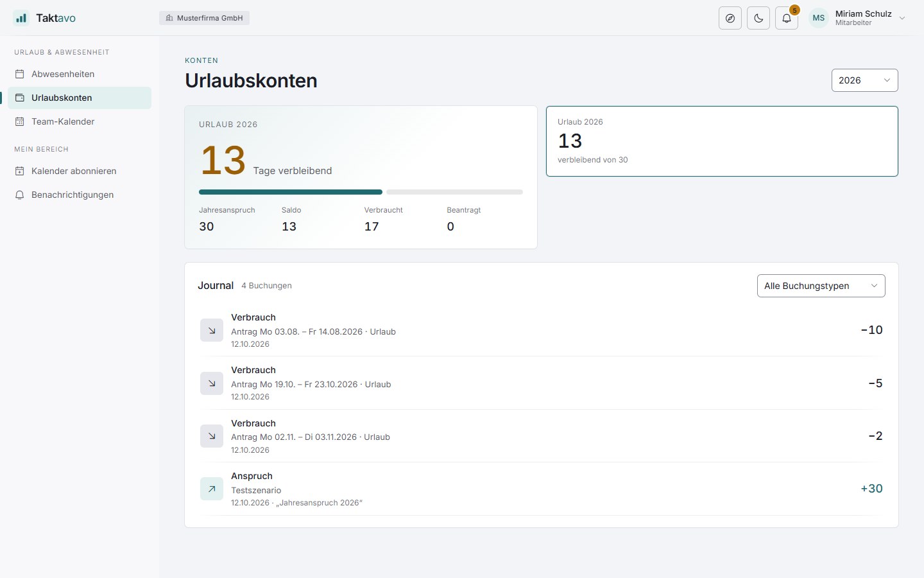Select the Urlaub 2026 account card
Image resolution: width=924 pixels, height=578 pixels.
(722, 141)
